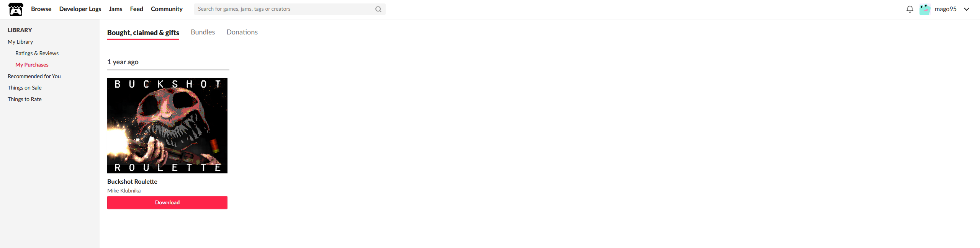The width and height of the screenshot is (980, 248).
Task: Open the mago95 username menu
Action: click(x=945, y=9)
